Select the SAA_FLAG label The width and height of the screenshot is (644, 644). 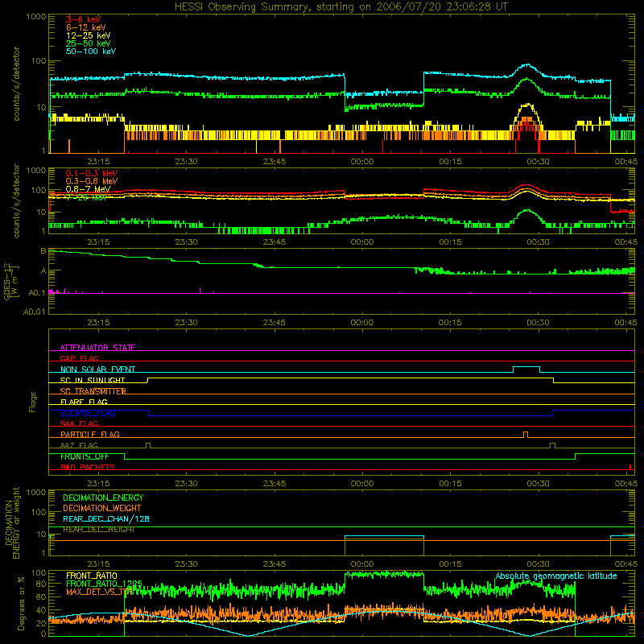point(79,423)
